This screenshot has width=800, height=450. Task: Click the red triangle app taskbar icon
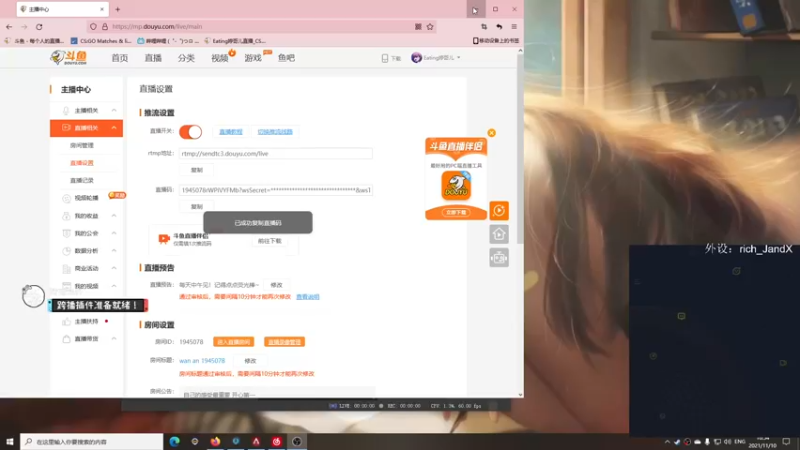[256, 441]
